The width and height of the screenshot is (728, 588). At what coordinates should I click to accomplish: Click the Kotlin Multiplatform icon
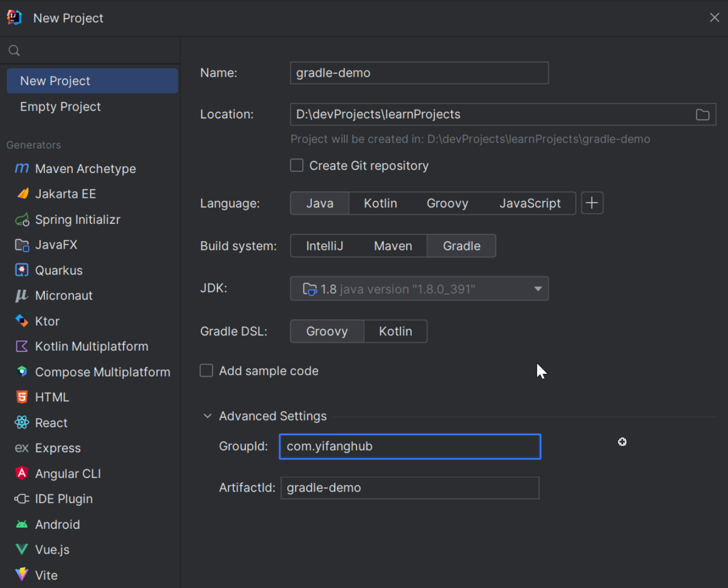[x=22, y=347]
